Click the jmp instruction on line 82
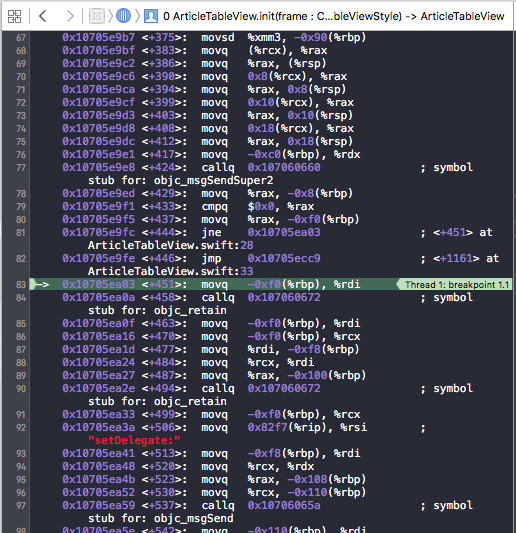 211,258
